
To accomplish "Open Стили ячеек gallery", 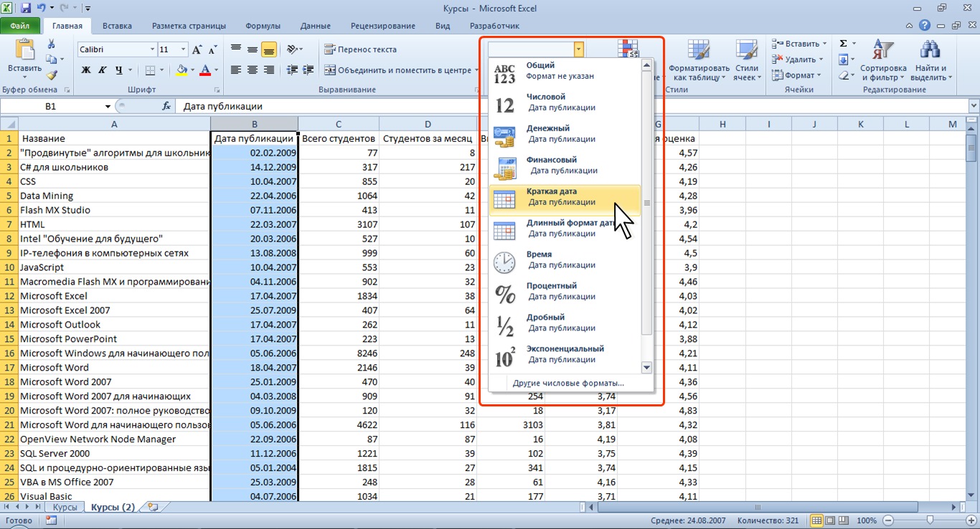I will (x=747, y=60).
